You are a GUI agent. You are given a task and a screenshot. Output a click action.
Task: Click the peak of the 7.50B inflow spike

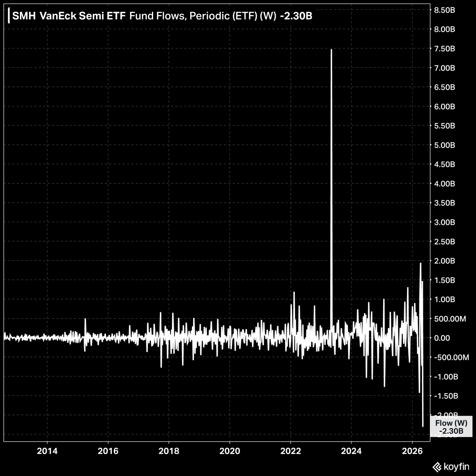point(331,50)
